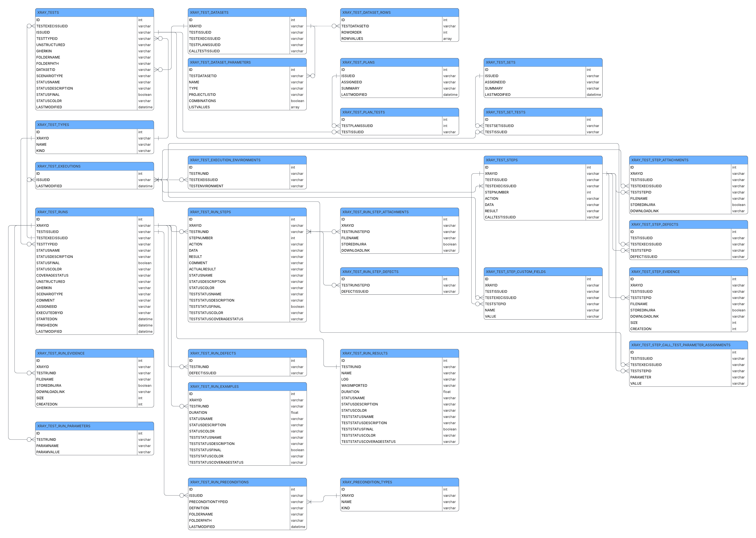The image size is (756, 538).
Task: Select the XRAY_TEST_RUN_PARAMETERS table header
Action: tap(94, 426)
